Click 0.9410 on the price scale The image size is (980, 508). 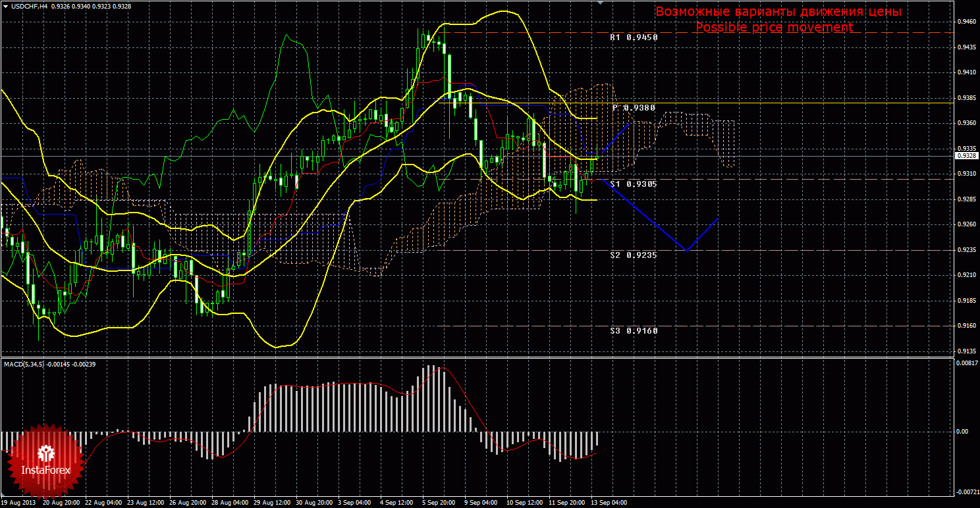(x=966, y=72)
